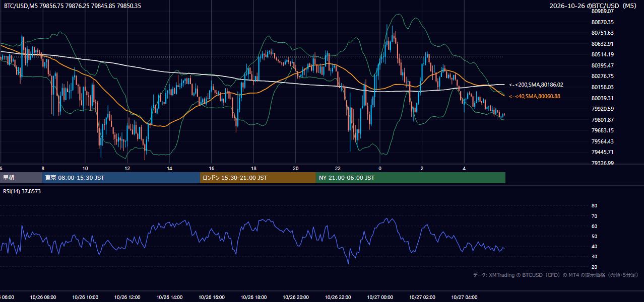Click the hour 22 marker below the price chart
644x302 pixels.
338,169
